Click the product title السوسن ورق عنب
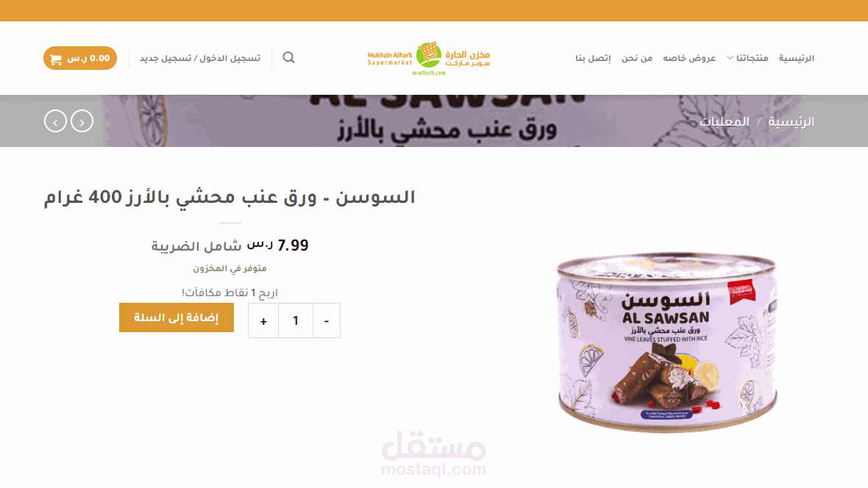This screenshot has height=488, width=868. click(230, 198)
